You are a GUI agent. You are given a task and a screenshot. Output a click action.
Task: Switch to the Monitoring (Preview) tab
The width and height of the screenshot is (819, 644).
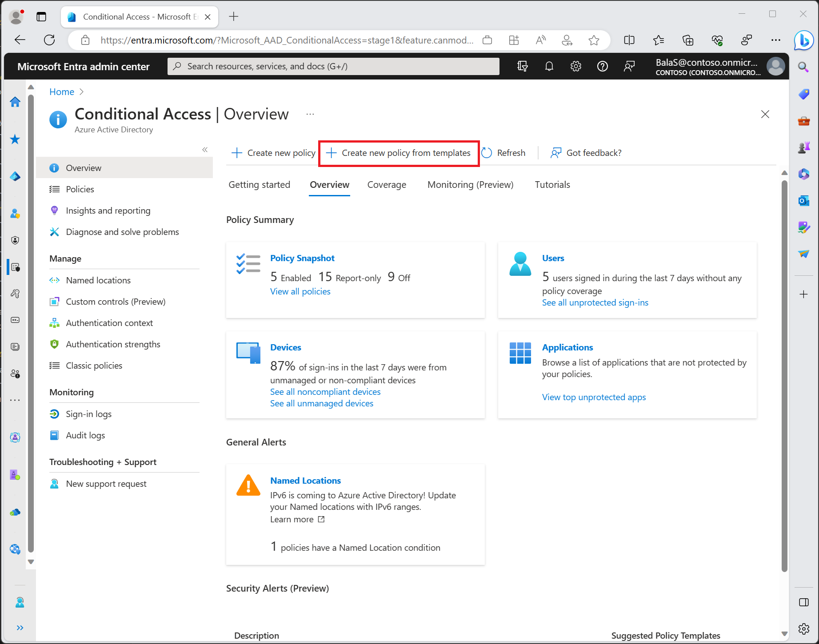[470, 185]
